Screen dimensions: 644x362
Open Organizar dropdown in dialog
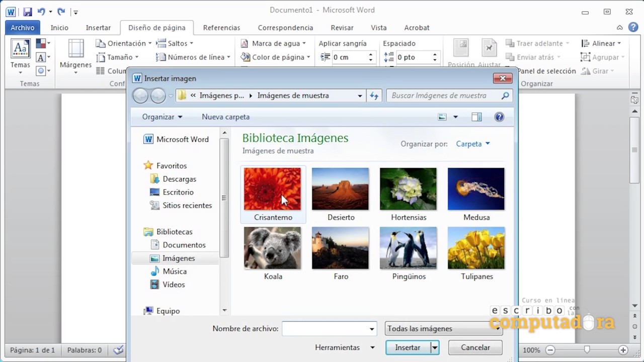click(162, 117)
